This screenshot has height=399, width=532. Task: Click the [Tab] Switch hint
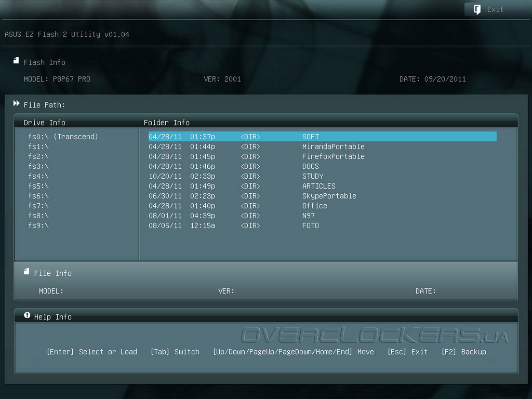(x=175, y=352)
